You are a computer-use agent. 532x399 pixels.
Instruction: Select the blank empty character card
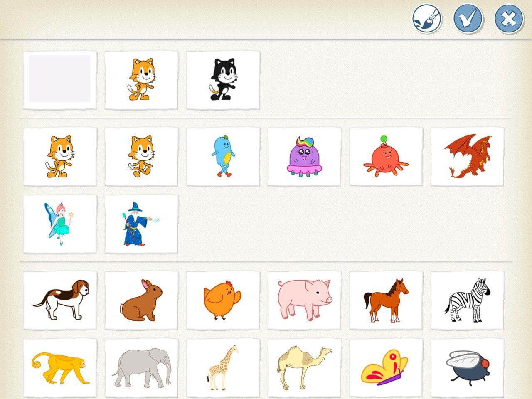point(60,80)
